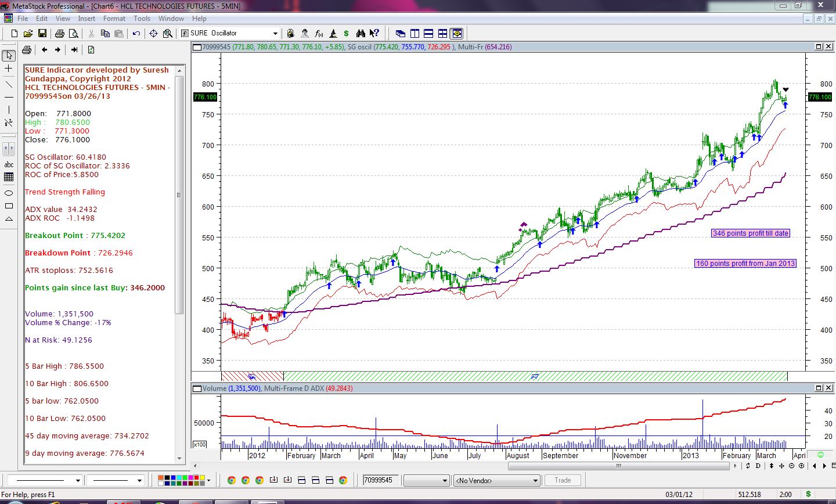The image size is (836, 504).
Task: Open the Format menu
Action: pos(114,19)
